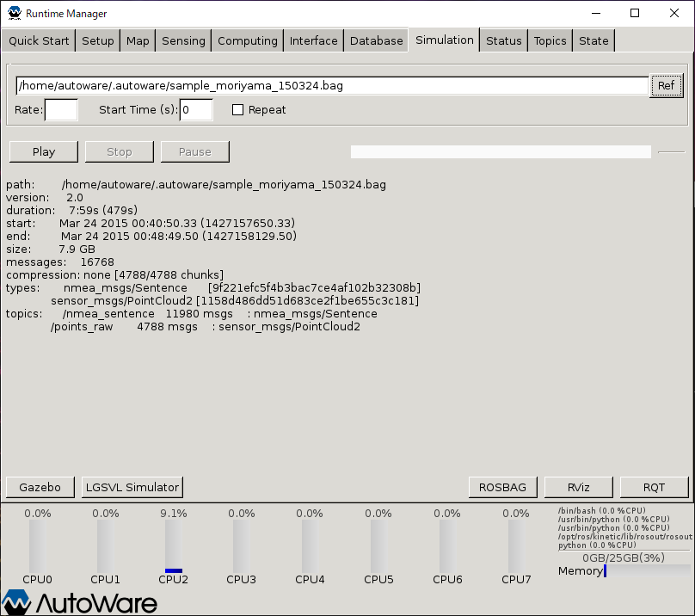
Task: Open the Status tab
Action: click(503, 40)
